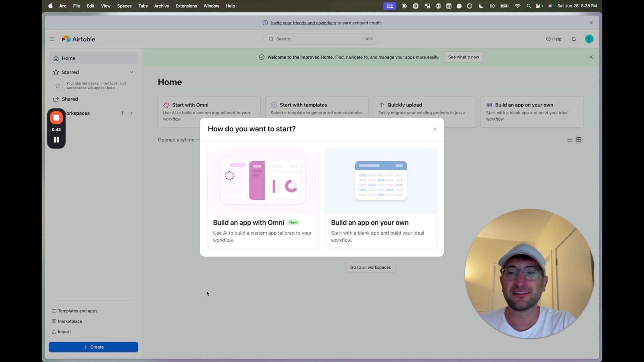This screenshot has height=362, width=644.
Task: Follow 'Invite your friends and coworkers' link
Action: (304, 23)
